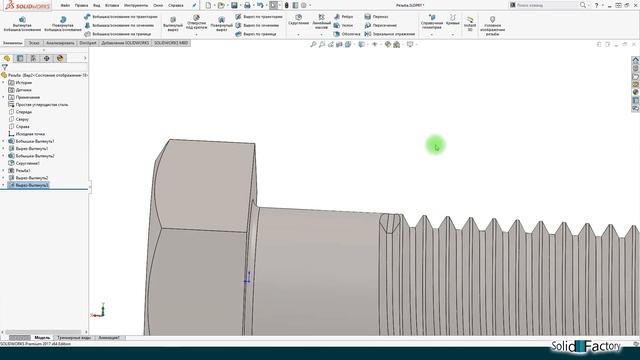Choose the swept cut command
640x360 pixels.
click(x=259, y=17)
